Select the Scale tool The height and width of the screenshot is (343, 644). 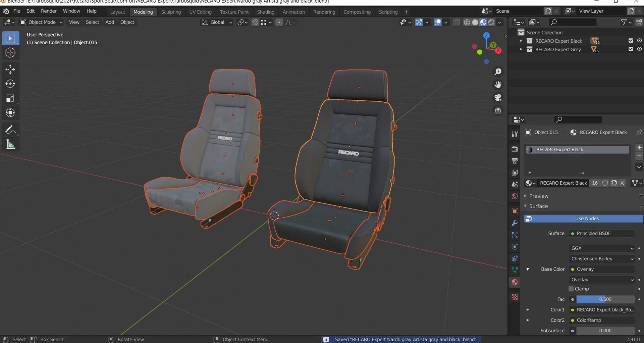[10, 98]
